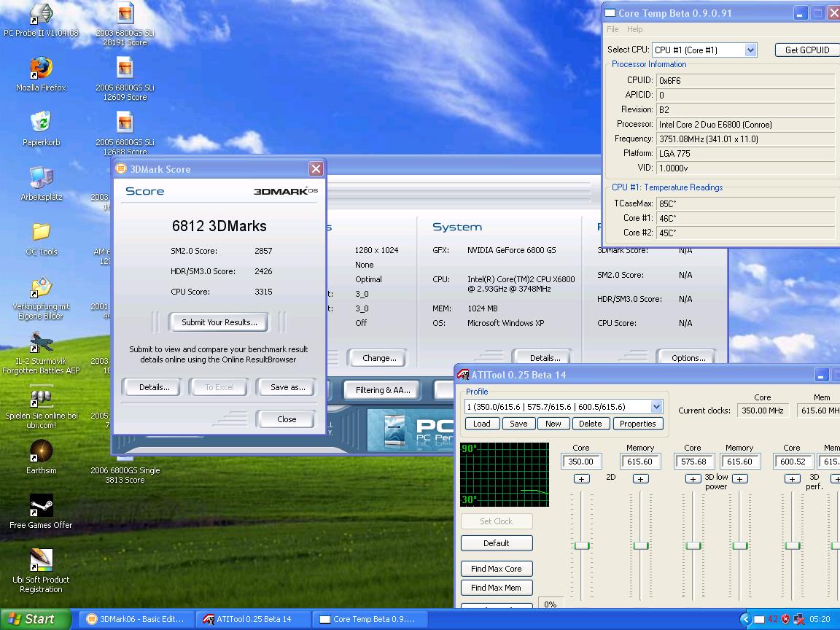Open System Details button in 3DMark06
Screen dimensions: 840x630
point(545,358)
